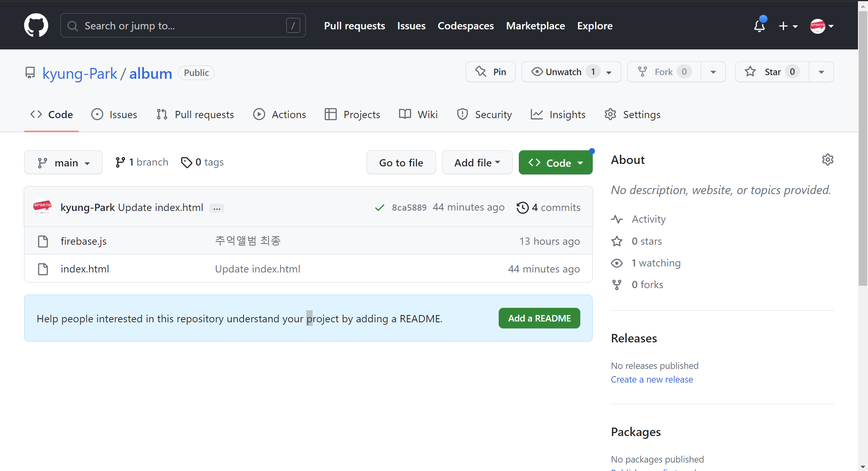
Task: Click the Add a README button
Action: pos(539,318)
